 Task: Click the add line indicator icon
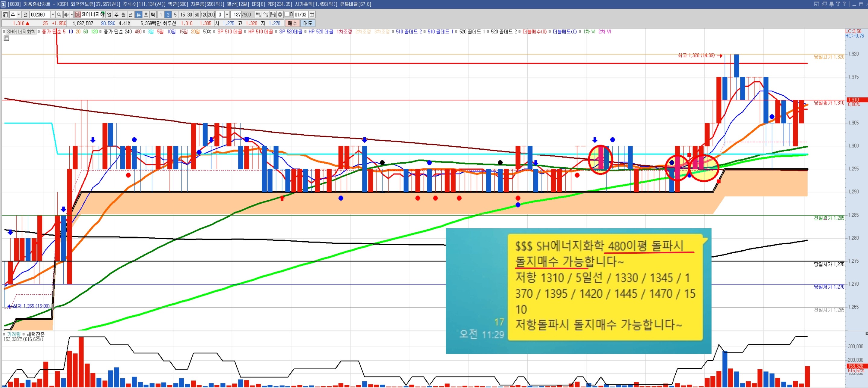click(x=266, y=14)
